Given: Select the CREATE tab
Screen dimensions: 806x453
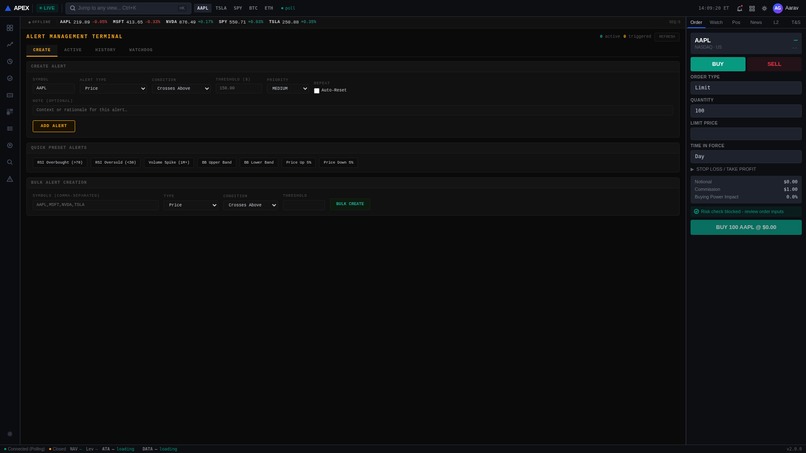Looking at the screenshot, I should [x=42, y=50].
